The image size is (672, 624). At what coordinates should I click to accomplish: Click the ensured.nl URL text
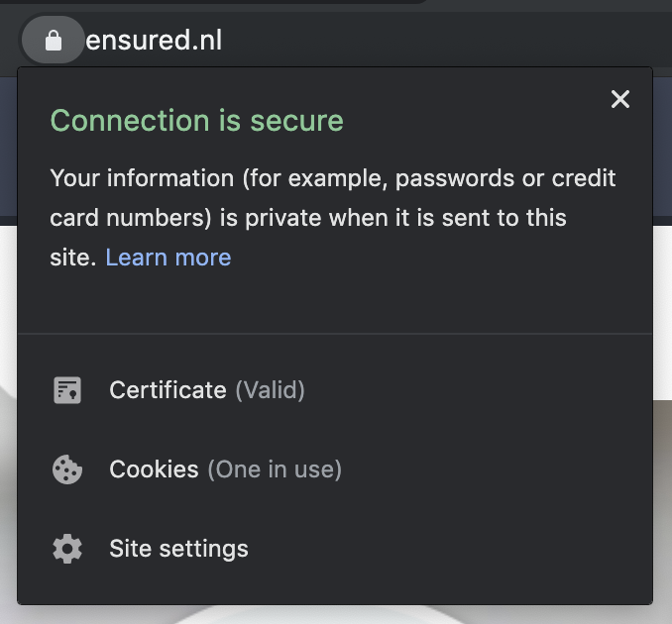pos(154,41)
